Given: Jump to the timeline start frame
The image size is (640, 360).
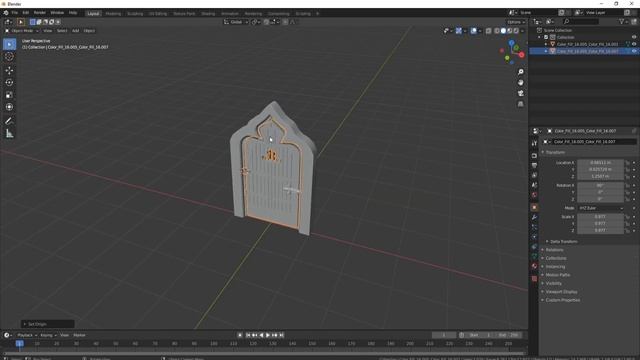Looking at the screenshot, I should pos(248,335).
